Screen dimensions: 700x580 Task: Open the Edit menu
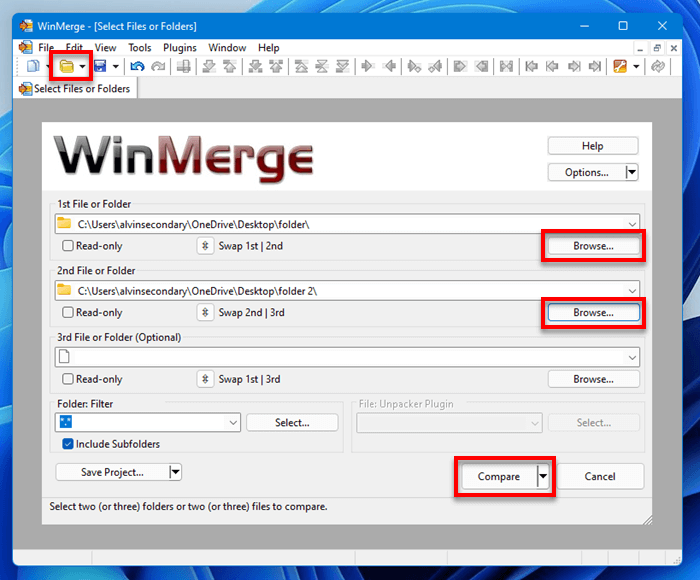coord(74,48)
